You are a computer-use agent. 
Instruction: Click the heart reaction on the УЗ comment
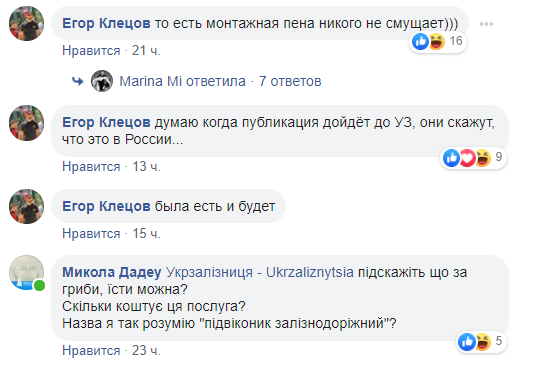click(468, 158)
